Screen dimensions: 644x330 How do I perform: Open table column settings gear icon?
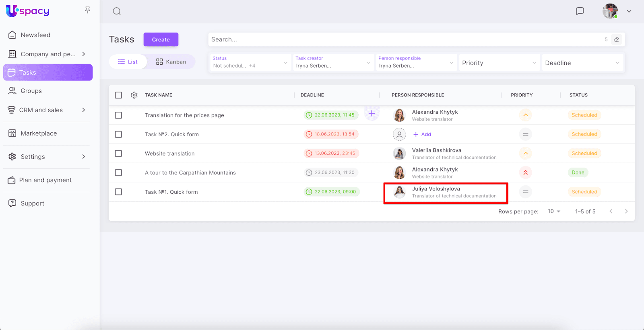[134, 95]
